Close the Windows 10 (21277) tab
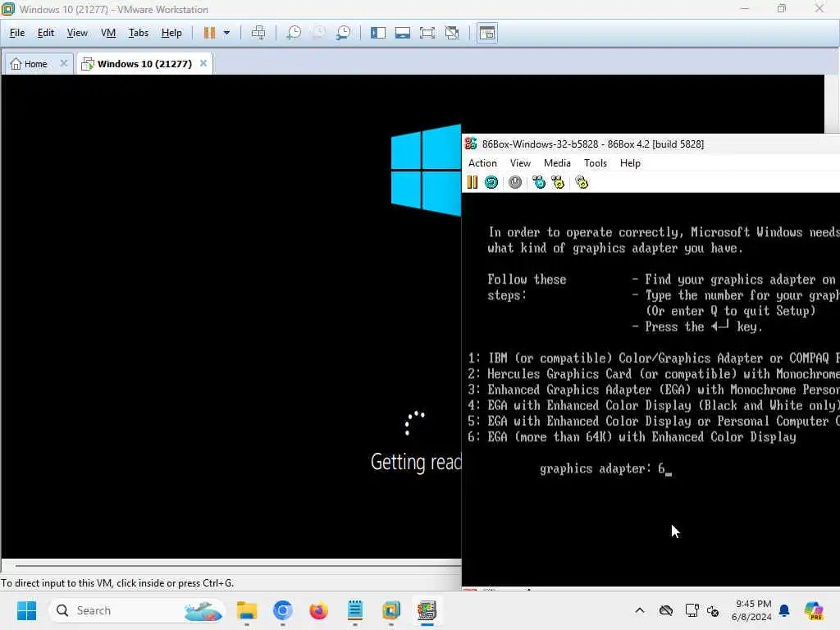The height and width of the screenshot is (630, 840). tap(203, 63)
